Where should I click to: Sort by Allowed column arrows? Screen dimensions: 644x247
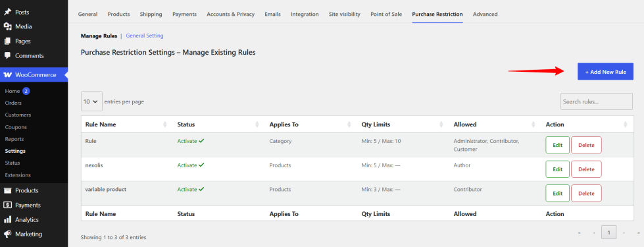click(533, 124)
